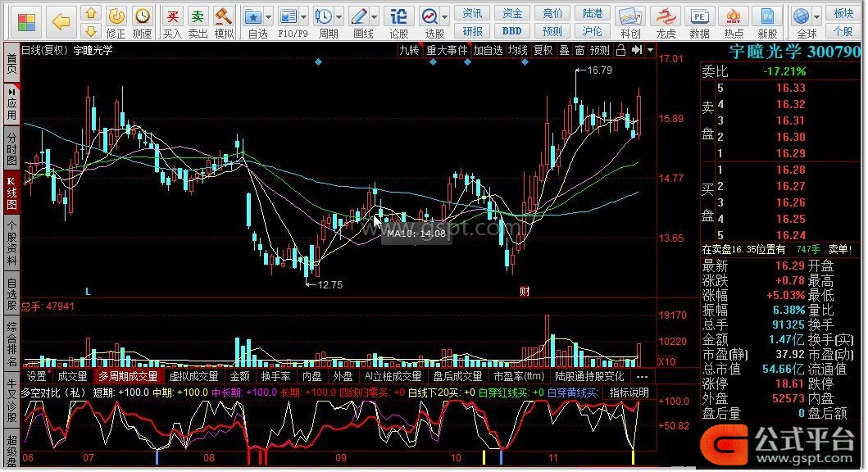
Task: Click the 研报 research report button
Action: tap(472, 31)
